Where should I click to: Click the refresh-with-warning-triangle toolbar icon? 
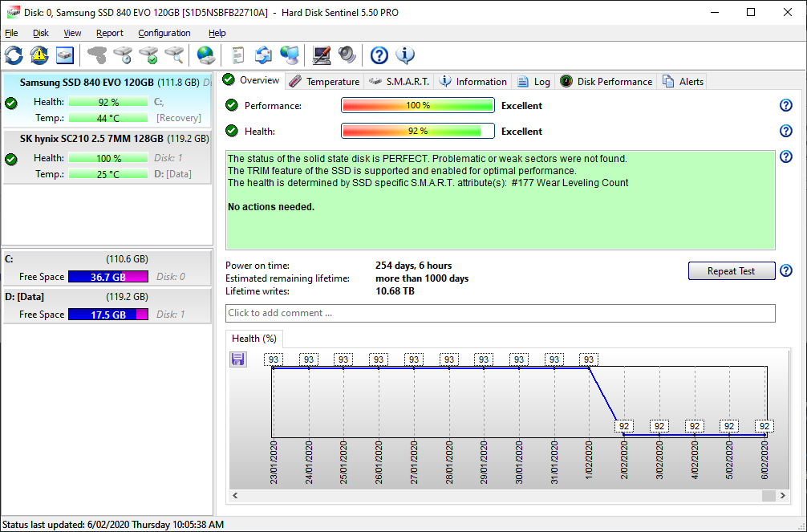(x=39, y=55)
